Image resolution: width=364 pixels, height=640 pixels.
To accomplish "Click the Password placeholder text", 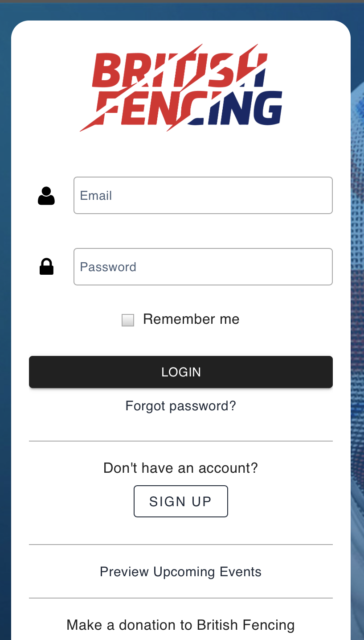I will [108, 267].
